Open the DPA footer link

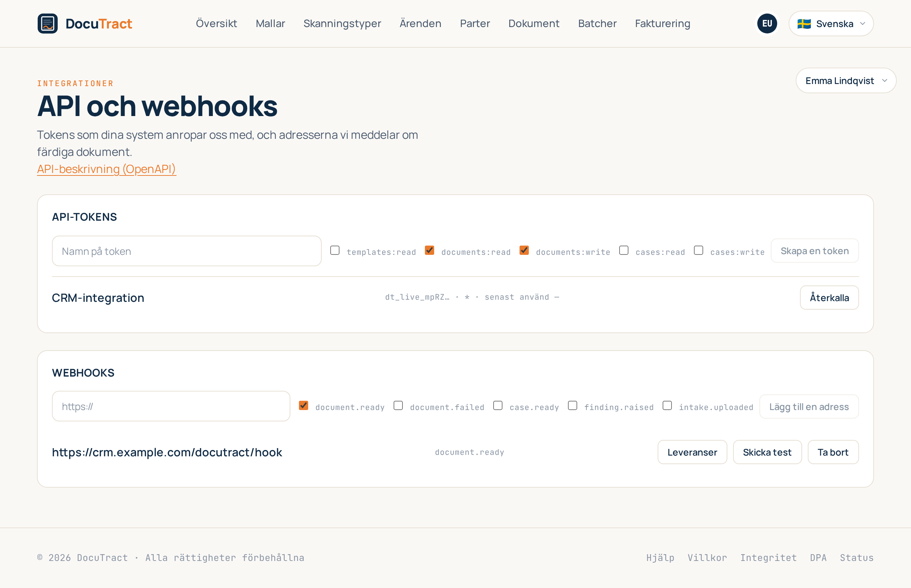[x=818, y=558]
